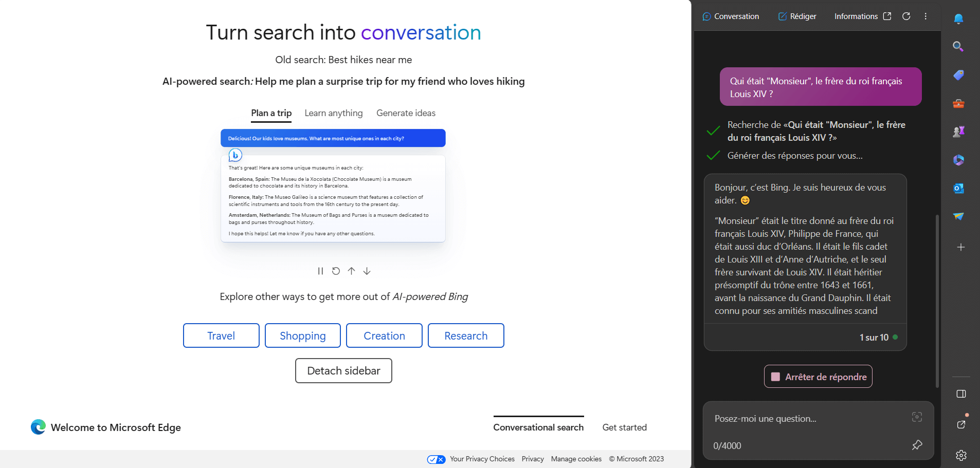Open the Informations tab

(x=856, y=16)
